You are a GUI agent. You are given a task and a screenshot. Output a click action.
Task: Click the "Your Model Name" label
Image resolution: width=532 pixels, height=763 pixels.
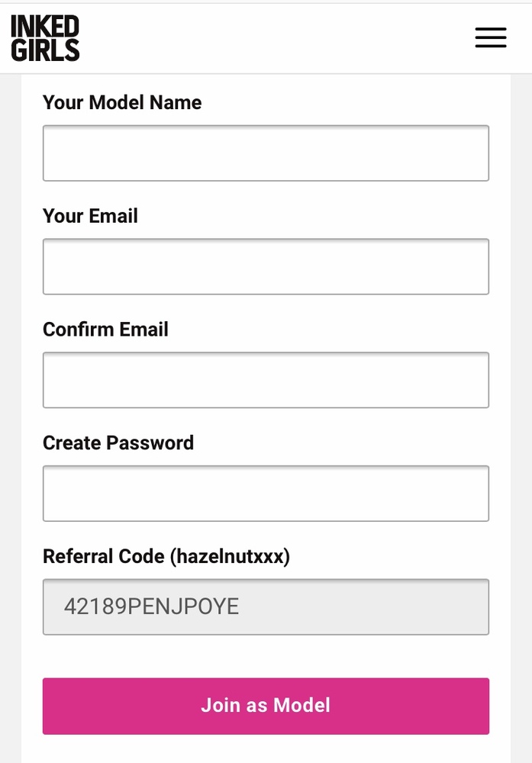122,103
